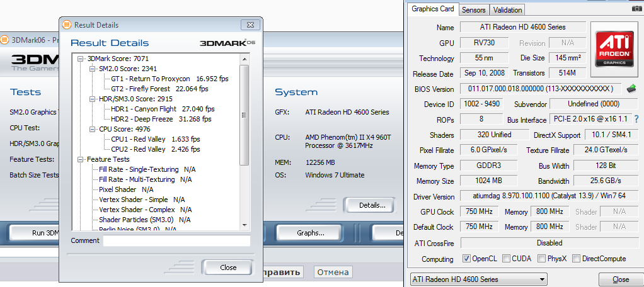Viewport: 644px width, 287px height.
Task: Select Shader Particles (SM3.0) row
Action: 144,220
